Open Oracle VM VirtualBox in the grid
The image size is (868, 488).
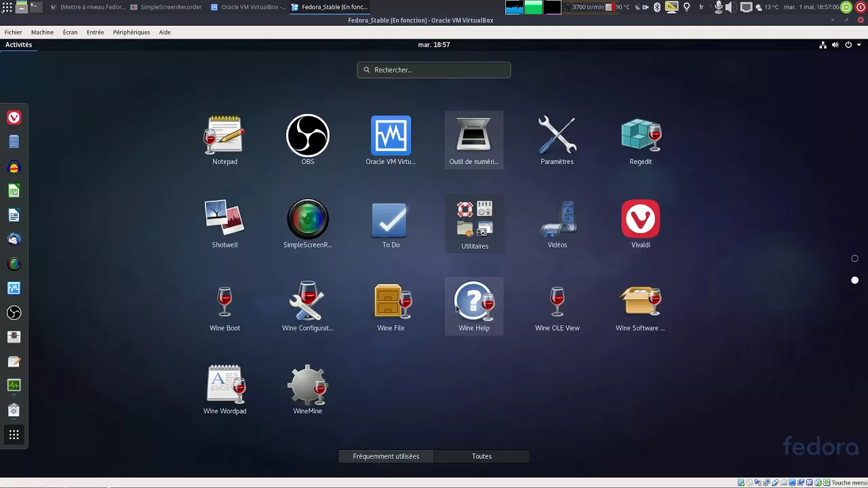(x=391, y=140)
